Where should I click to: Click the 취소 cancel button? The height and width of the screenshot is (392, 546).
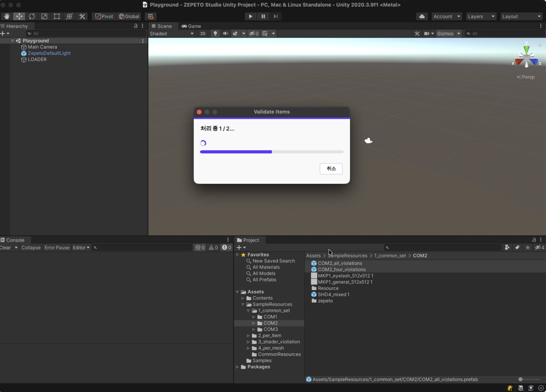tap(331, 169)
